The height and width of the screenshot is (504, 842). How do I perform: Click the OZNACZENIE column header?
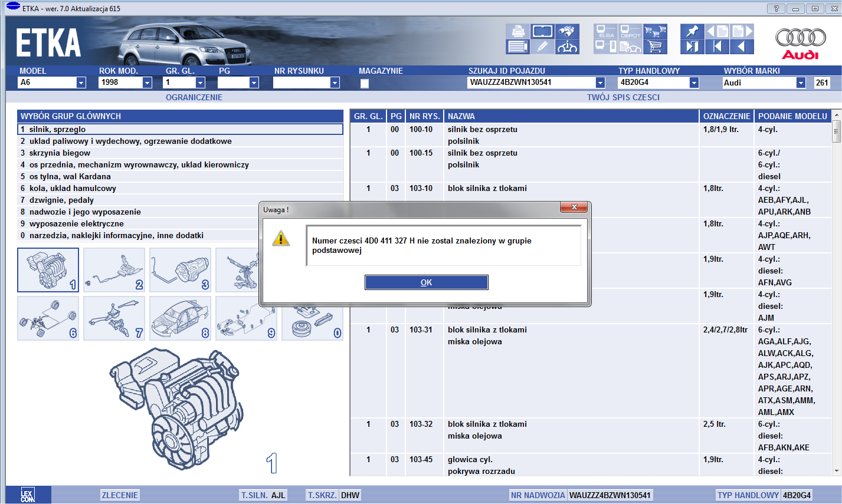coord(727,116)
